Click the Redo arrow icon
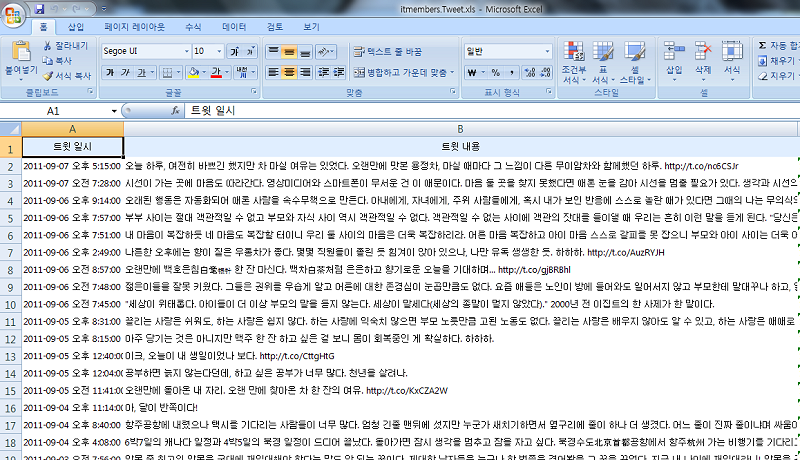 click(77, 9)
